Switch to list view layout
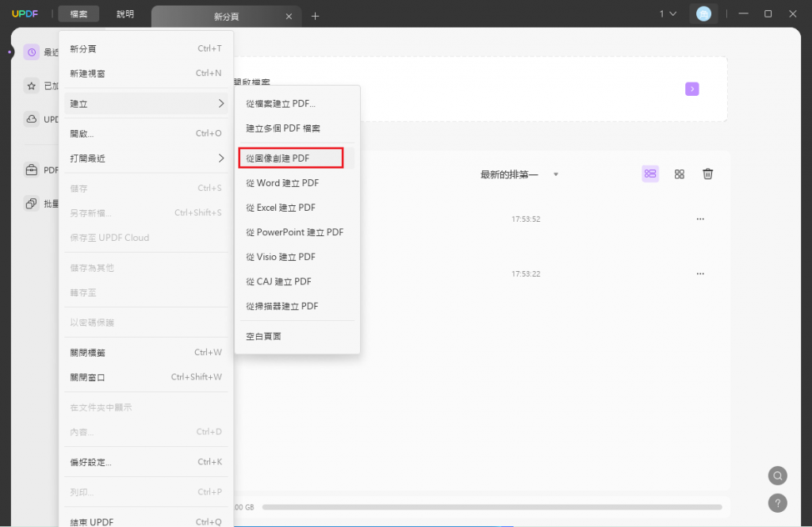Screen dimensions: 812x527 [650, 174]
